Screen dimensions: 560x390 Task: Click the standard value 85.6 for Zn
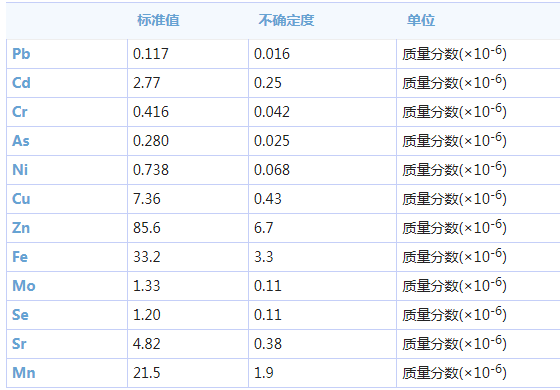[146, 228]
